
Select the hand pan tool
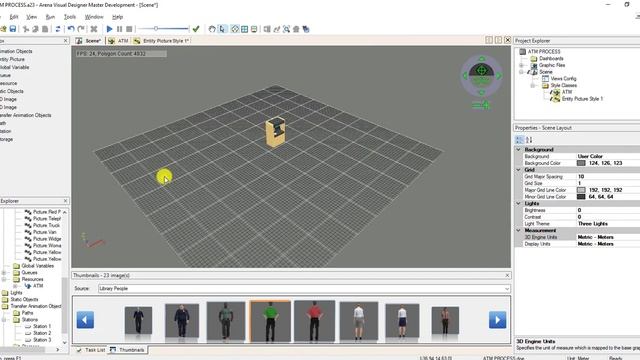(212, 29)
